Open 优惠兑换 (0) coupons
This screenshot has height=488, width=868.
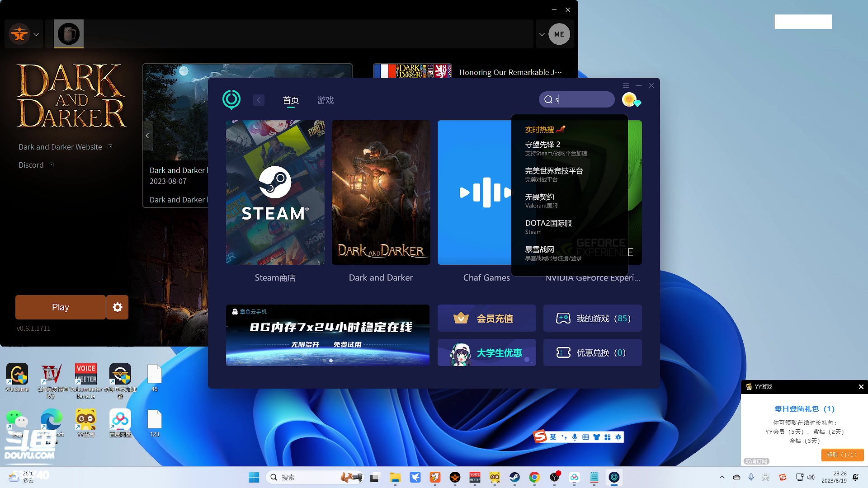click(x=593, y=352)
